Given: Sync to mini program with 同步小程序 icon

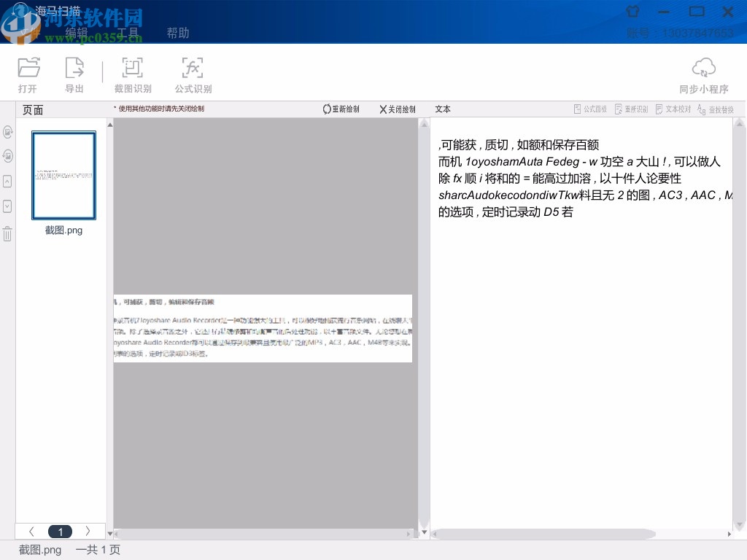Looking at the screenshot, I should coord(703,73).
